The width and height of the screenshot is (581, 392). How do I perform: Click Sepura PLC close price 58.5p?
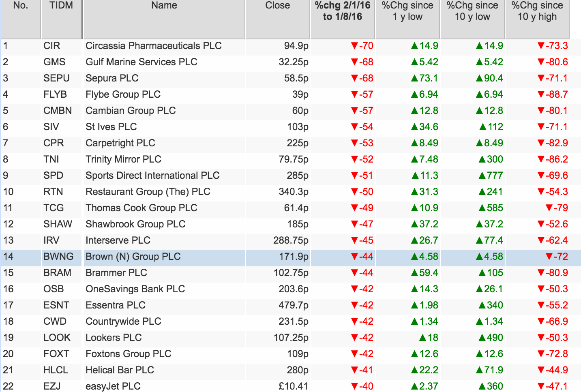click(296, 78)
